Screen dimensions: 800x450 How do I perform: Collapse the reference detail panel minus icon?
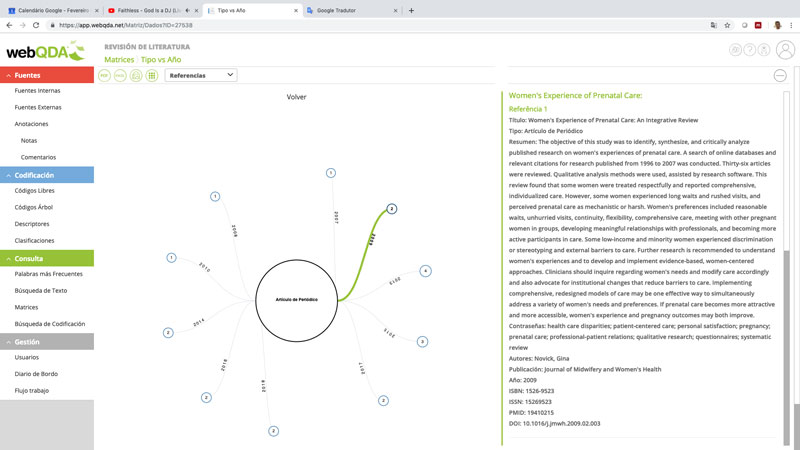click(780, 76)
